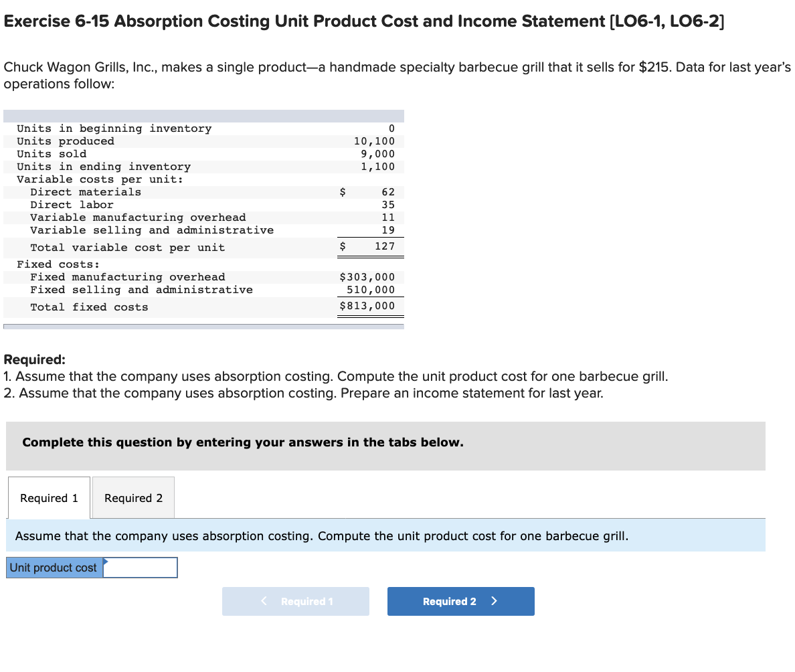
Task: Click the complete-this-question instruction banner
Action: pyautogui.click(x=385, y=442)
